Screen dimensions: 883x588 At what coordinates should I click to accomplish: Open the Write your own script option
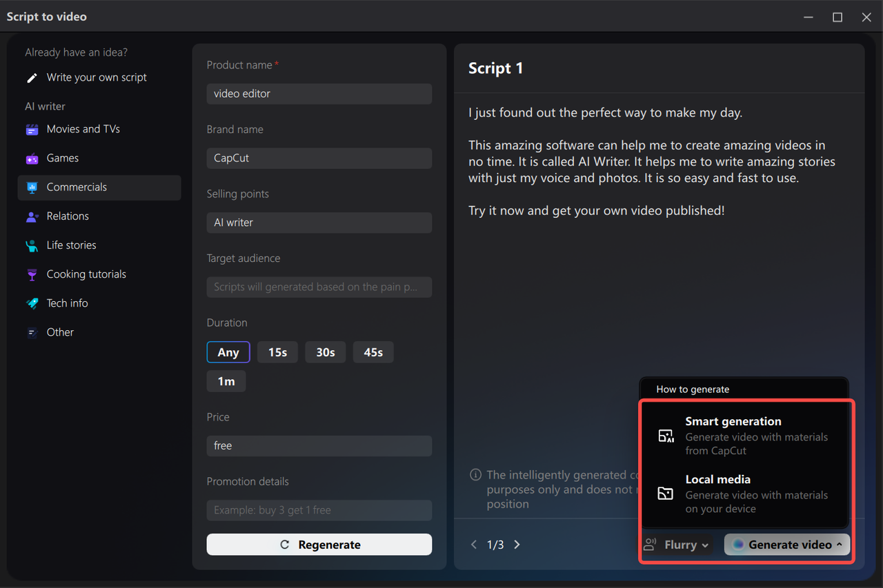[x=96, y=77]
